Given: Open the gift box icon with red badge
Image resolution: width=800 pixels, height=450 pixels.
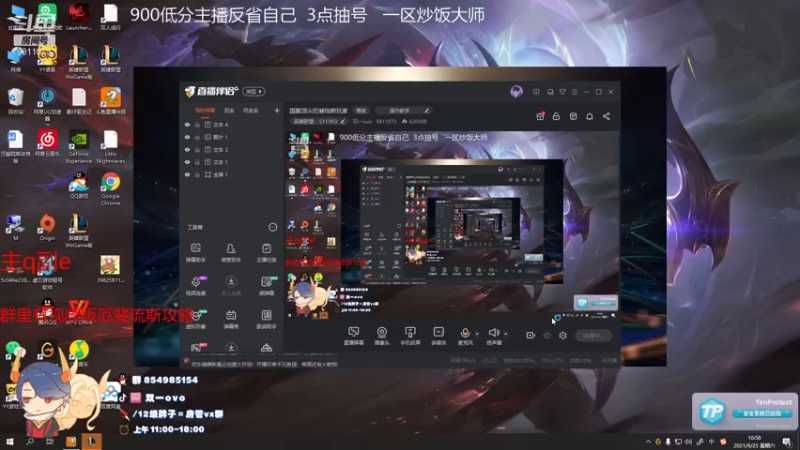Looking at the screenshot, I should [x=540, y=116].
